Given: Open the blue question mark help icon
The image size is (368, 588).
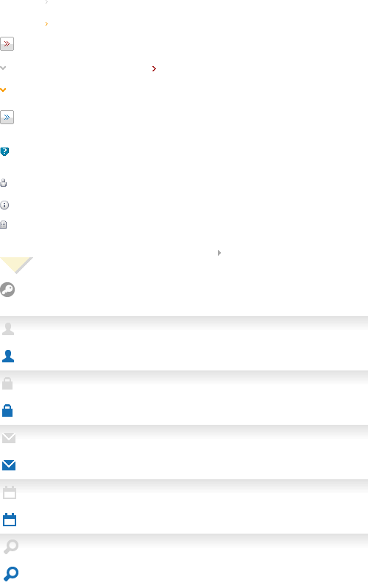Looking at the screenshot, I should (4, 151).
